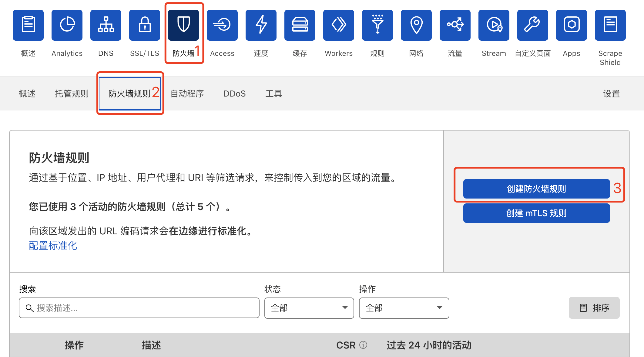Open the Apps hexagon icon

tap(572, 25)
